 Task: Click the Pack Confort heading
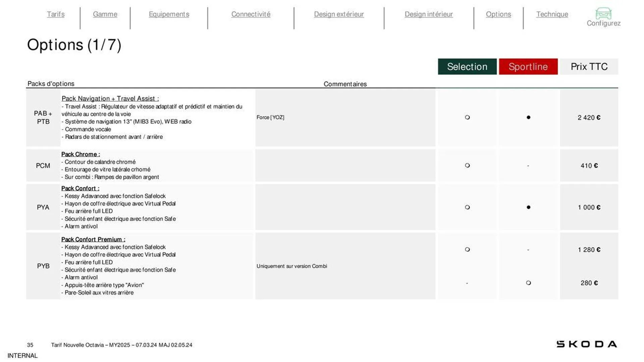(x=80, y=188)
